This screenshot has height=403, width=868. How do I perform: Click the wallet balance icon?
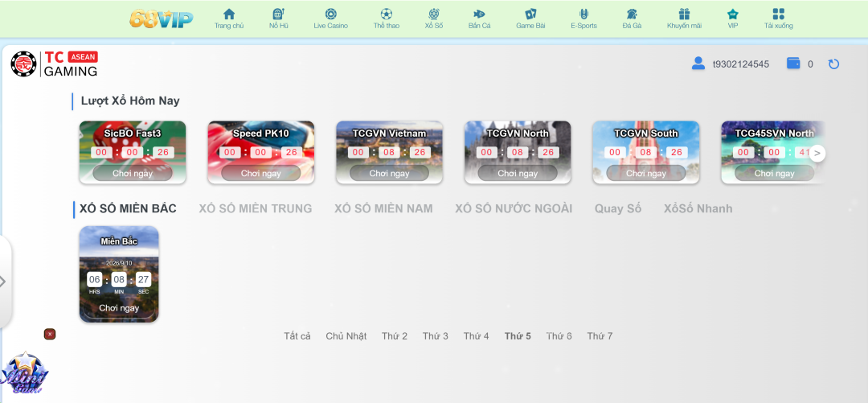[793, 64]
